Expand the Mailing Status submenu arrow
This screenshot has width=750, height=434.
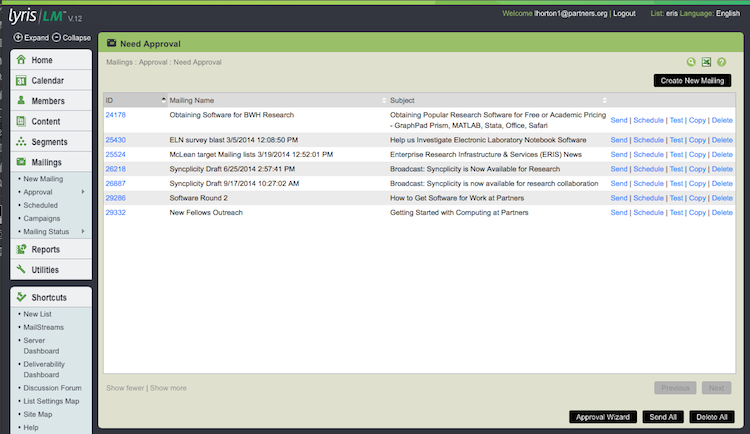(83, 232)
